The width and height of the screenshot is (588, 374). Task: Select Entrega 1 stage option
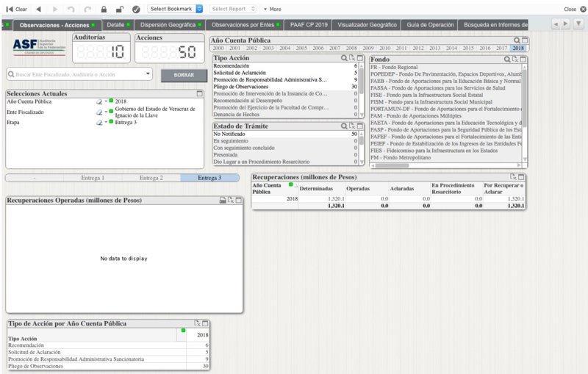93,178
